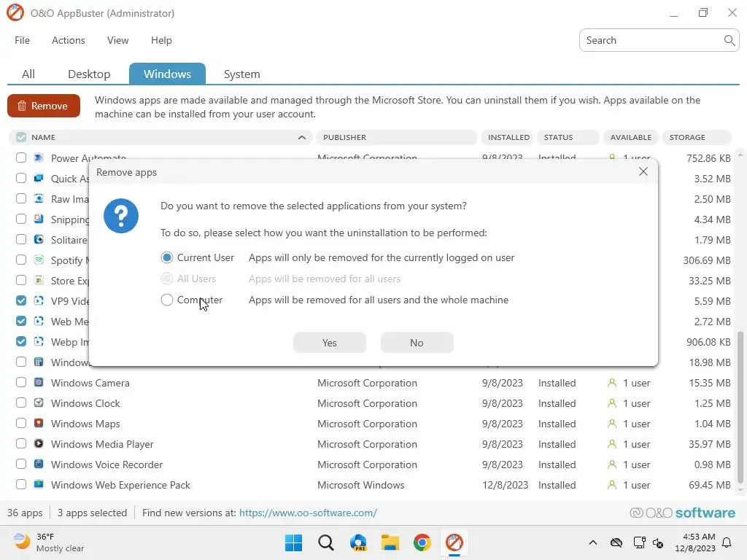Viewport: 747px width, 560px height.
Task: Open the clock showing 4:53 AM
Action: (695, 542)
